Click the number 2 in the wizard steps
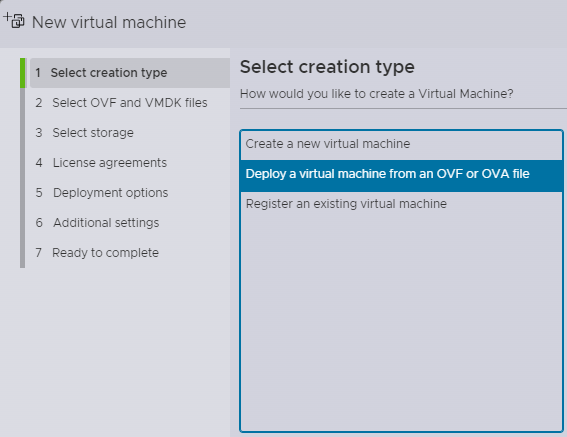The image size is (567, 437). click(39, 103)
